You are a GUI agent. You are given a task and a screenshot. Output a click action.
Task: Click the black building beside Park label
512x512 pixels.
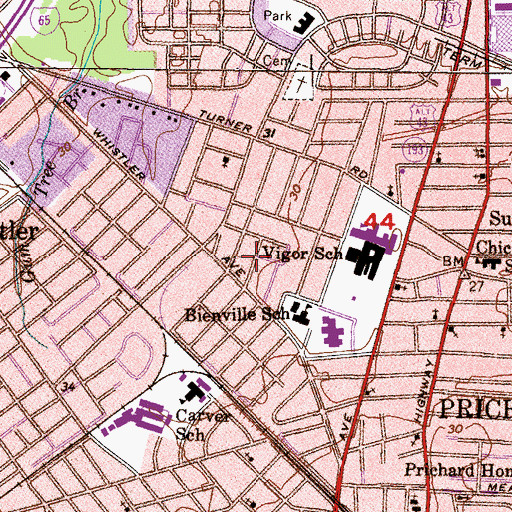304,23
